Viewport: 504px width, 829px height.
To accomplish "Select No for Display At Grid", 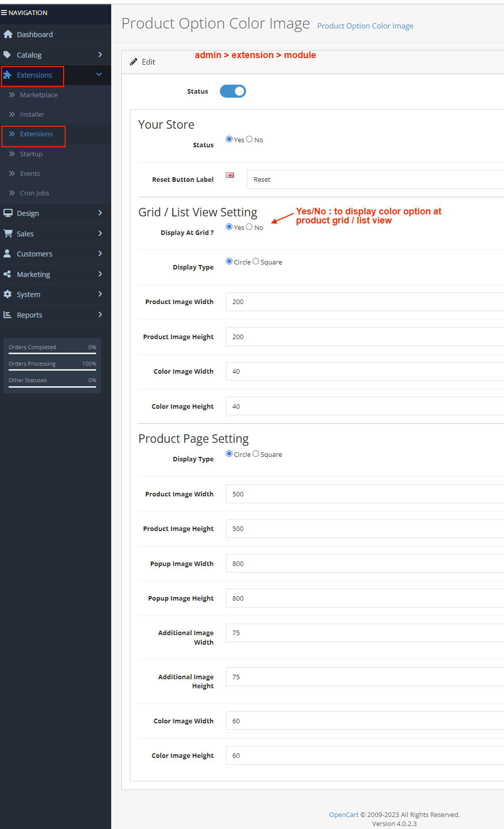I will click(249, 227).
